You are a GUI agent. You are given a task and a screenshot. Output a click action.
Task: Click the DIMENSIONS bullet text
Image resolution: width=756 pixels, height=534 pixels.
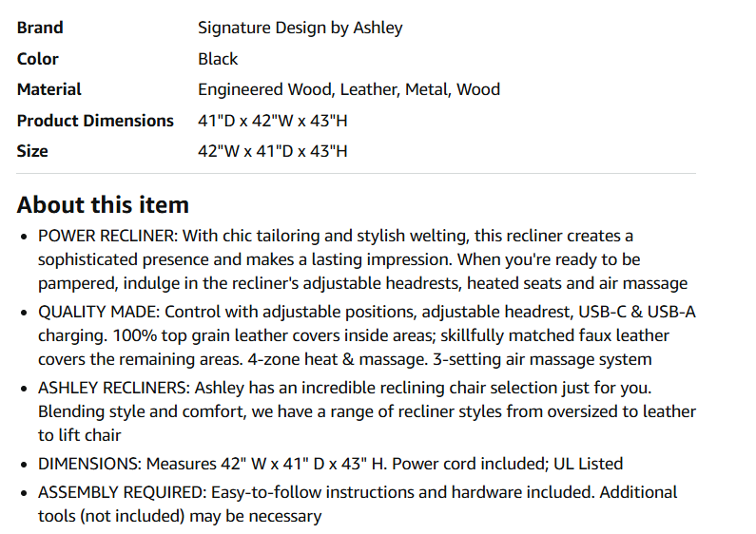click(330, 464)
